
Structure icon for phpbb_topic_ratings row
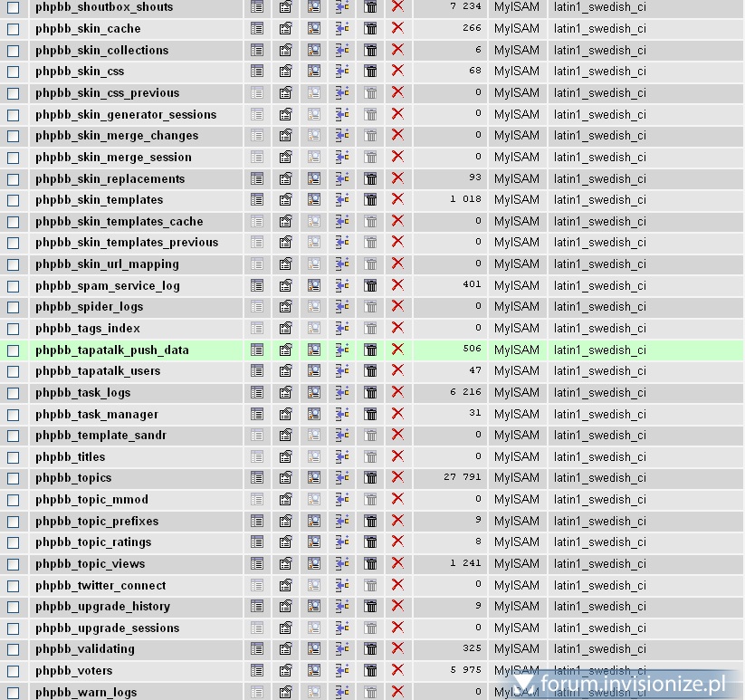pos(285,542)
